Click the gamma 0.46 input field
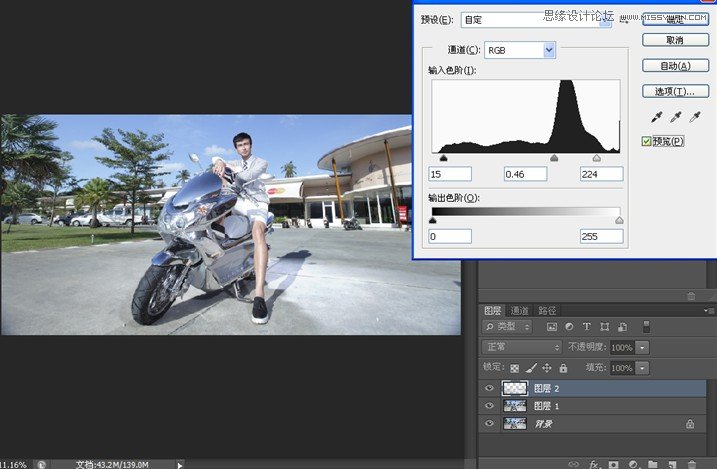 tap(524, 174)
